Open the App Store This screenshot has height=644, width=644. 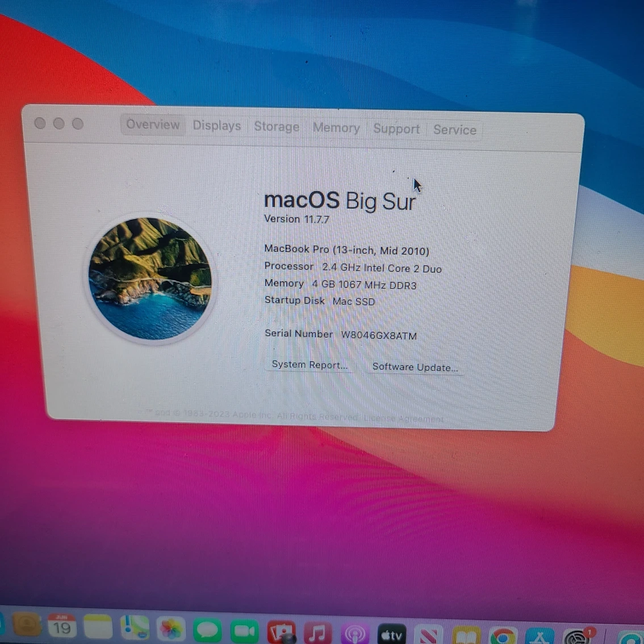[540, 637]
